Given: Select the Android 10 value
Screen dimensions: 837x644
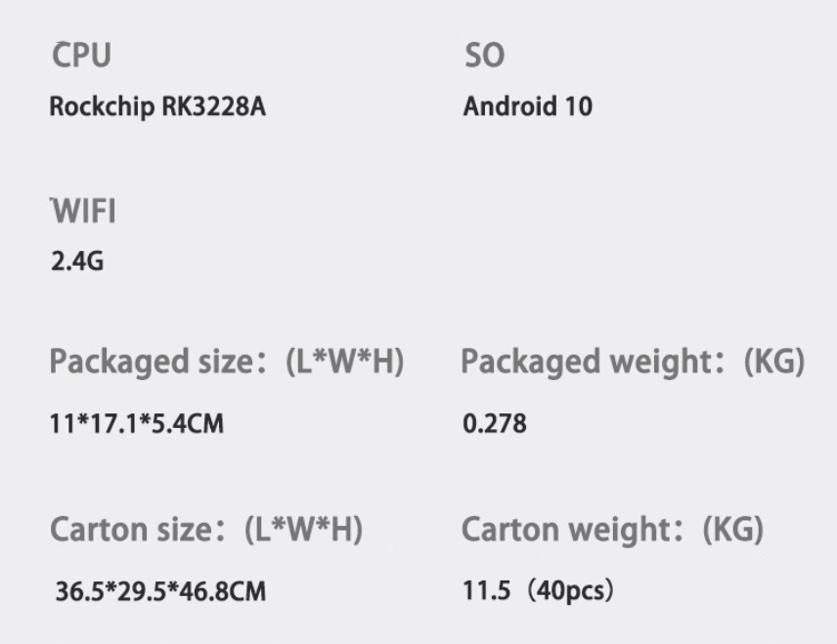Looking at the screenshot, I should coord(527,107).
